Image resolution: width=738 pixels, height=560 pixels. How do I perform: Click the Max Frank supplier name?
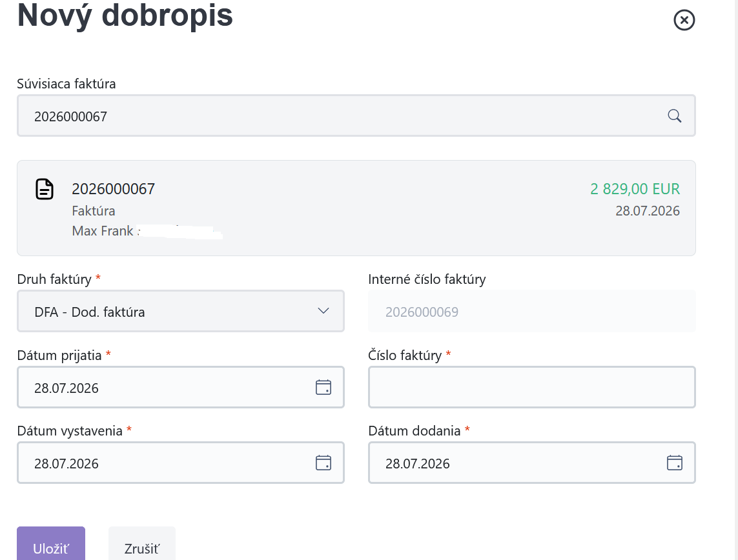click(103, 231)
